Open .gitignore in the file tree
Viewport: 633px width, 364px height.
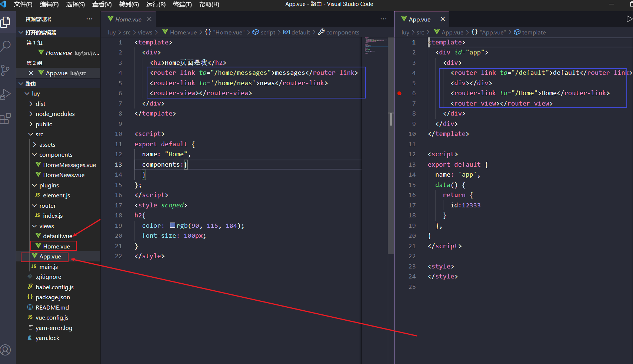(x=48, y=277)
